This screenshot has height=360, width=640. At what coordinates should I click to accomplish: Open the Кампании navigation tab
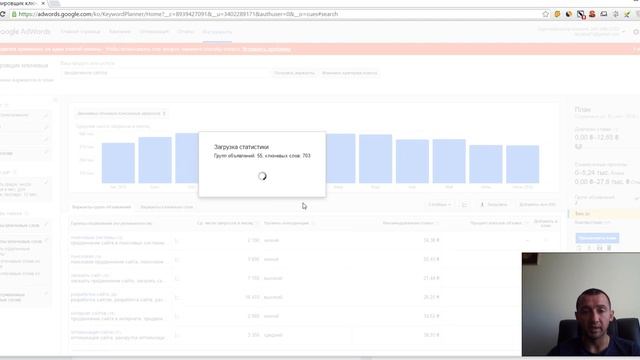pos(120,31)
